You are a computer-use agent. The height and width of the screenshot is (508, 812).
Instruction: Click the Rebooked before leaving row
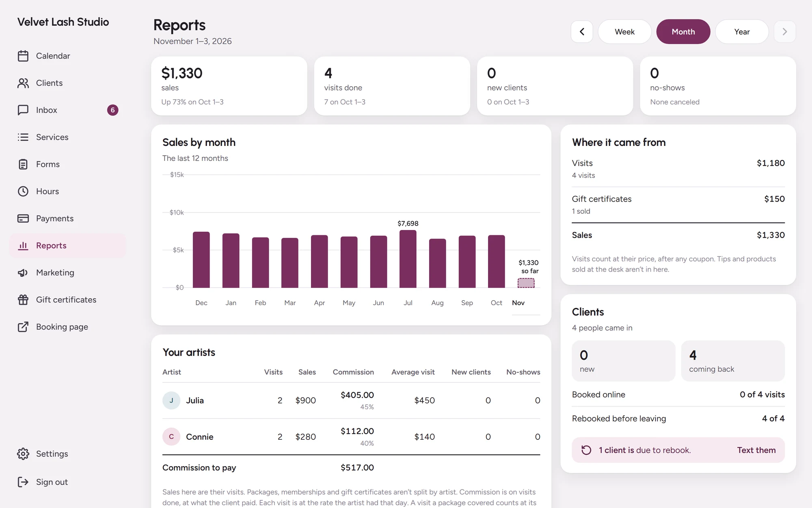click(x=678, y=419)
